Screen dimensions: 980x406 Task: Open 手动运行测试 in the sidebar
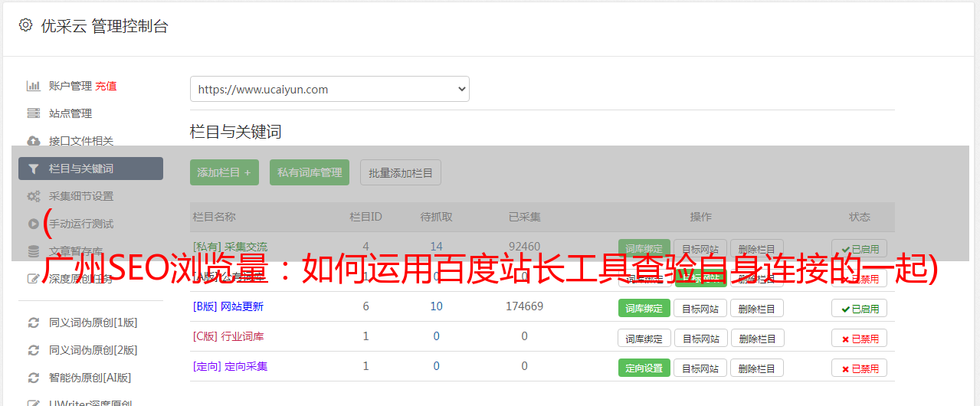[81, 224]
